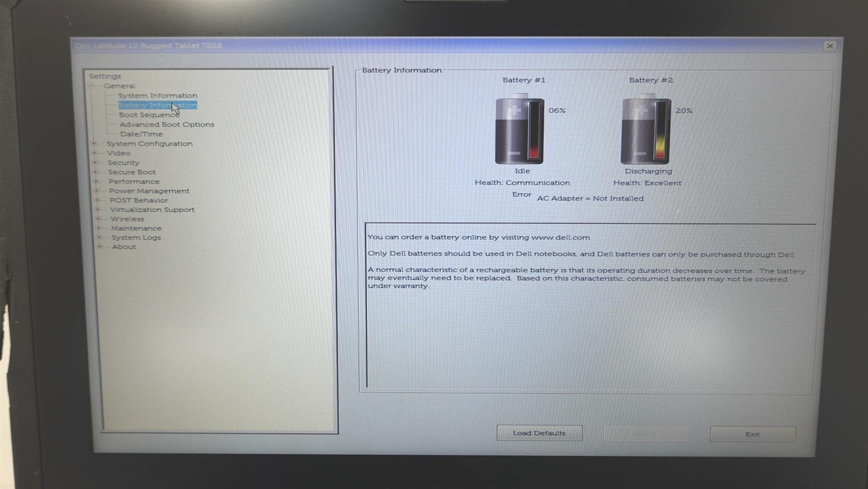Expand the Secure Boot node
The image size is (868, 489).
click(95, 172)
